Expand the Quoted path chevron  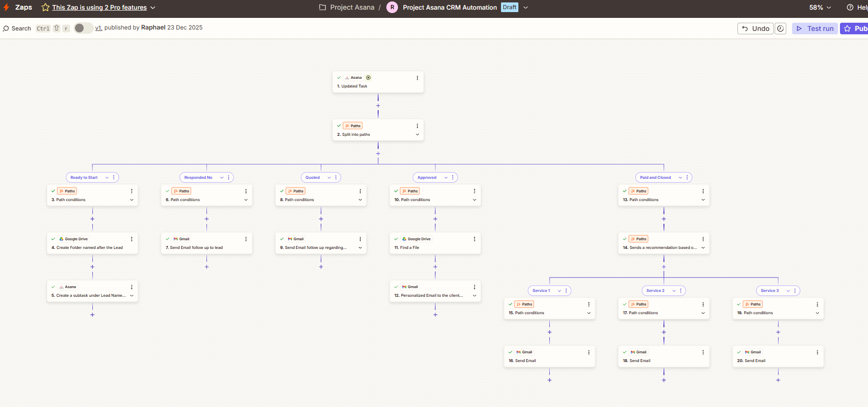[x=329, y=177]
